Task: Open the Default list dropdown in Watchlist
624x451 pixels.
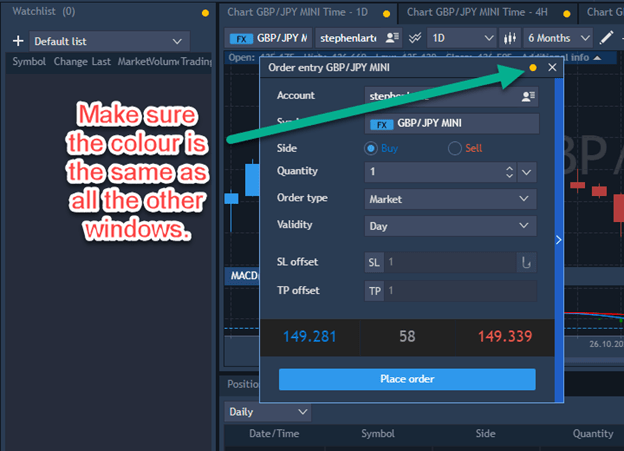Action: 108,41
